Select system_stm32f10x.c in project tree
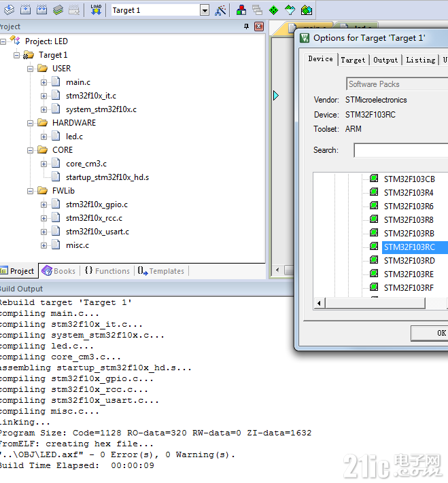The height and width of the screenshot is (483, 448). (101, 109)
